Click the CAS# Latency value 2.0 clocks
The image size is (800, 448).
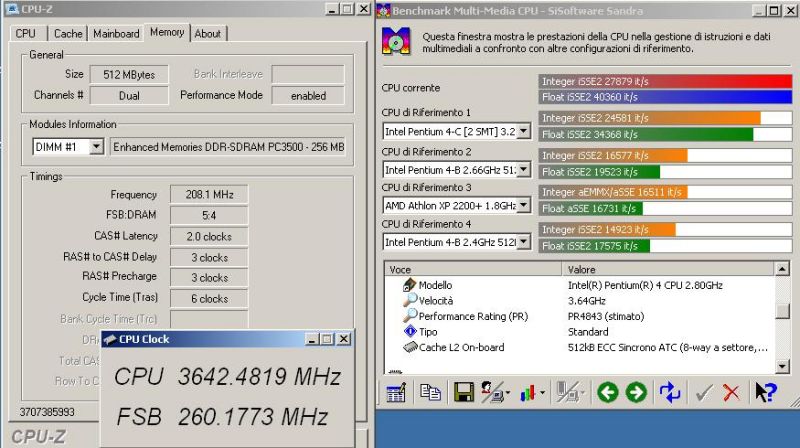coord(209,237)
